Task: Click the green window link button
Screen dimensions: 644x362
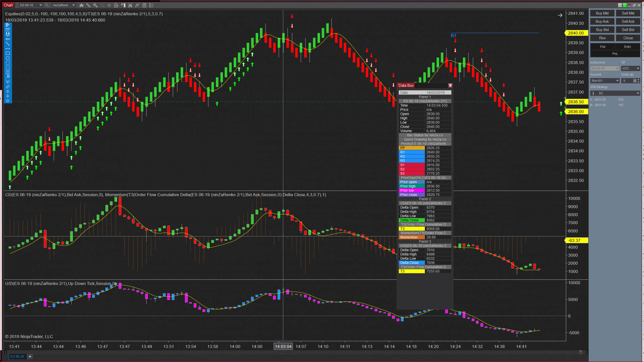Action: [x=625, y=5]
